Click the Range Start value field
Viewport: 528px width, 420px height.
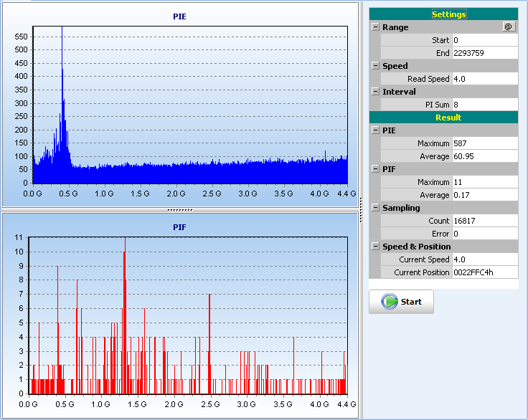[x=484, y=40]
